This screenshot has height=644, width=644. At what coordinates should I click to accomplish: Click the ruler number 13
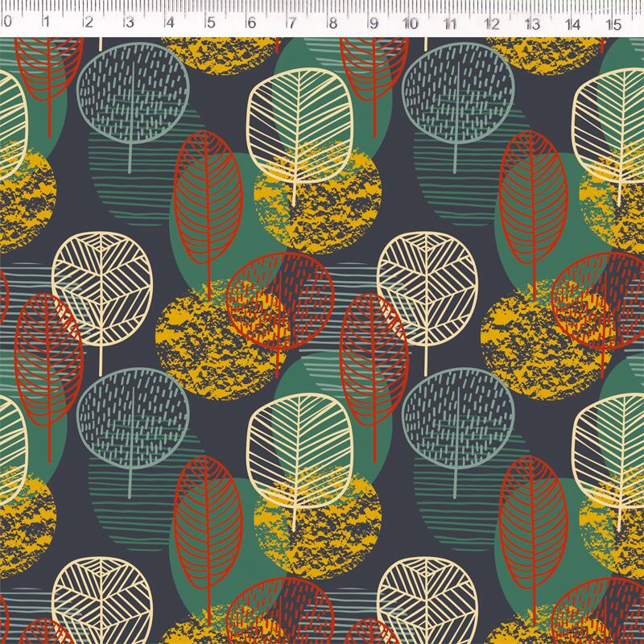coord(533,24)
